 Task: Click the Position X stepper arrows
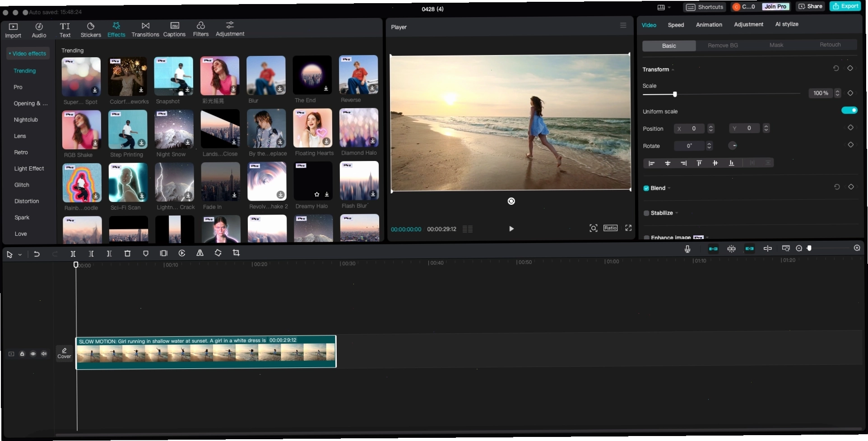pos(711,129)
